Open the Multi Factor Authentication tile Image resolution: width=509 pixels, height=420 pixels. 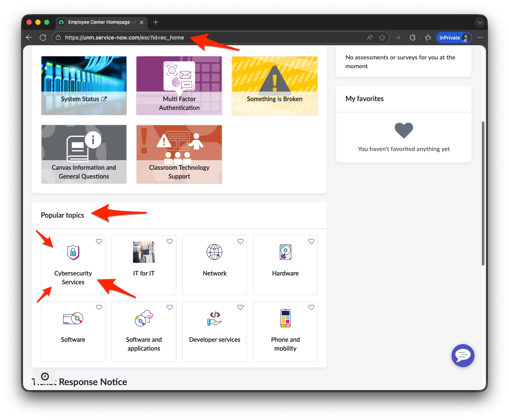[x=179, y=85]
